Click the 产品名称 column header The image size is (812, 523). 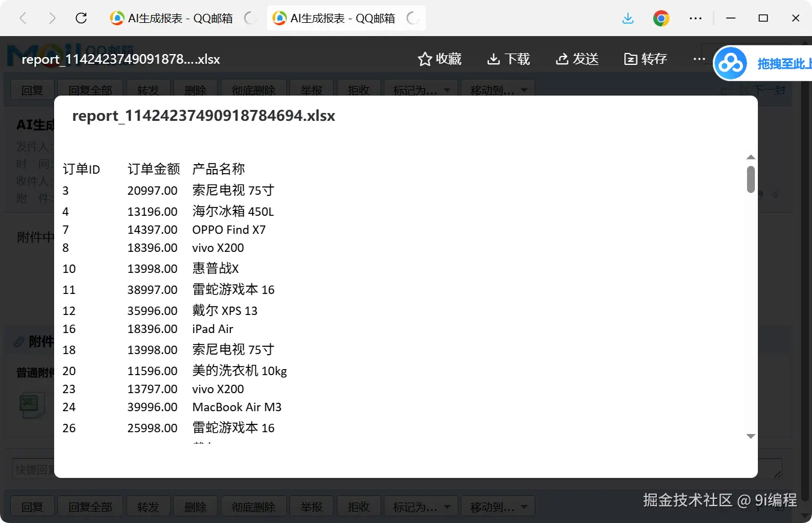(x=219, y=170)
